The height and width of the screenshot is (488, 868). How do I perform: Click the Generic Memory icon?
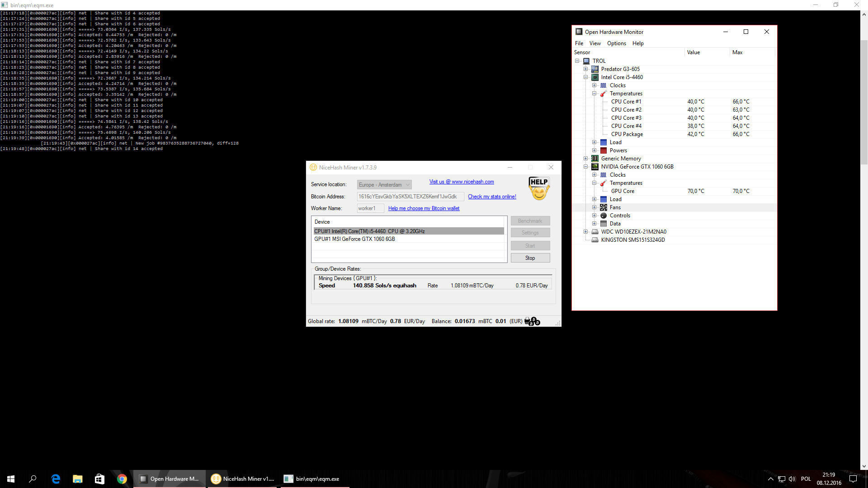tap(595, 159)
